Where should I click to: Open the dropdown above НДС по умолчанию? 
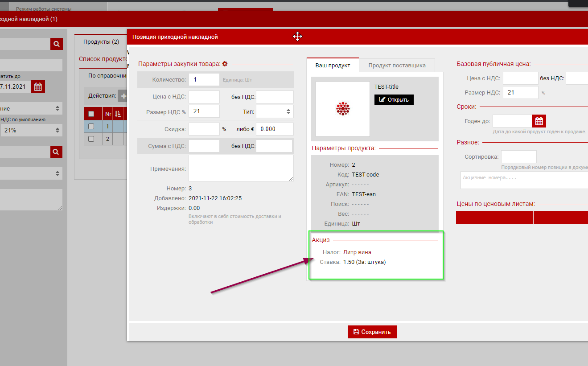click(x=31, y=108)
